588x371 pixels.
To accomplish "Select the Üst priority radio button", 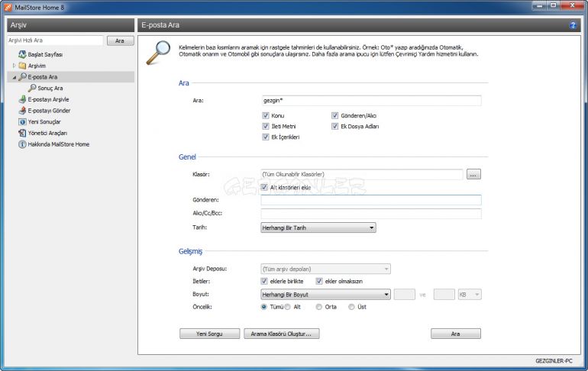I will pos(351,307).
